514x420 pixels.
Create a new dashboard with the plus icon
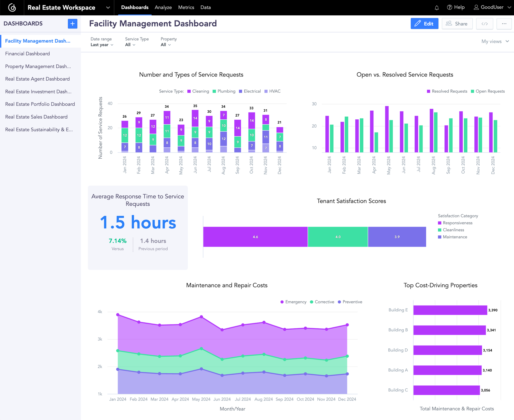pos(72,24)
